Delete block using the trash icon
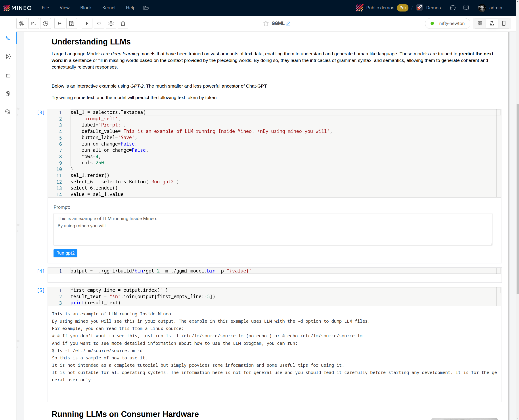This screenshot has height=420, width=519. [123, 23]
